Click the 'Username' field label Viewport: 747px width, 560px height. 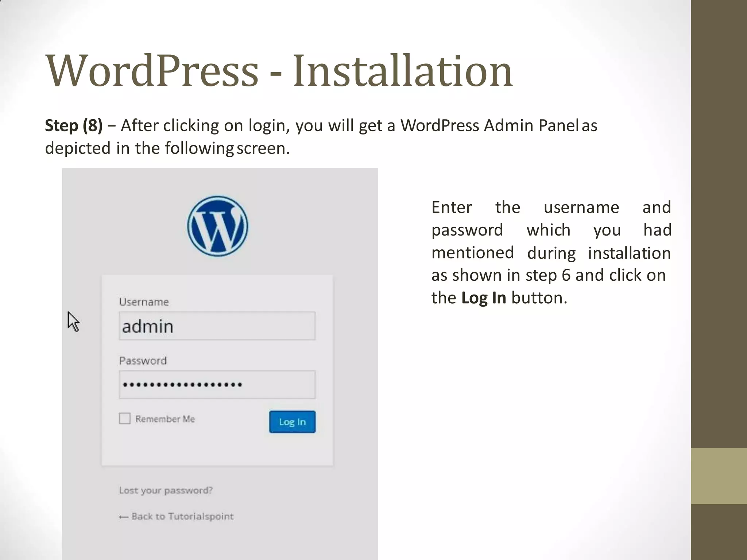click(x=144, y=302)
